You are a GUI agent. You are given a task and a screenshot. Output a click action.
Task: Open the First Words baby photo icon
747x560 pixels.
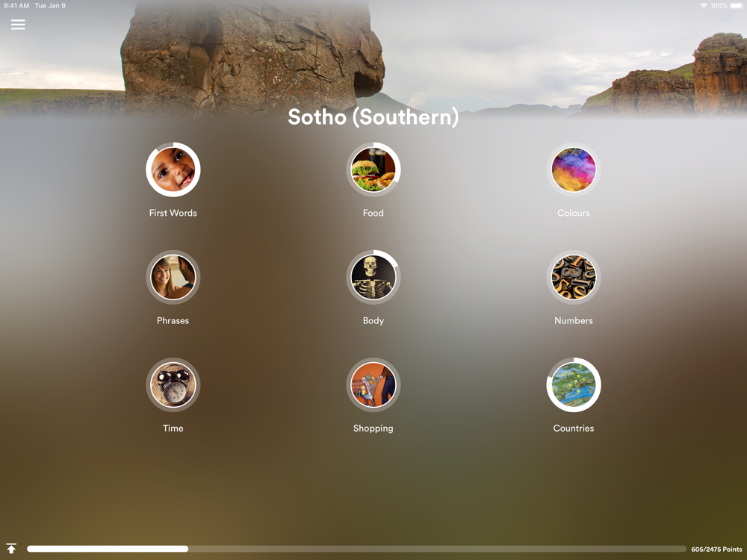coord(173,169)
